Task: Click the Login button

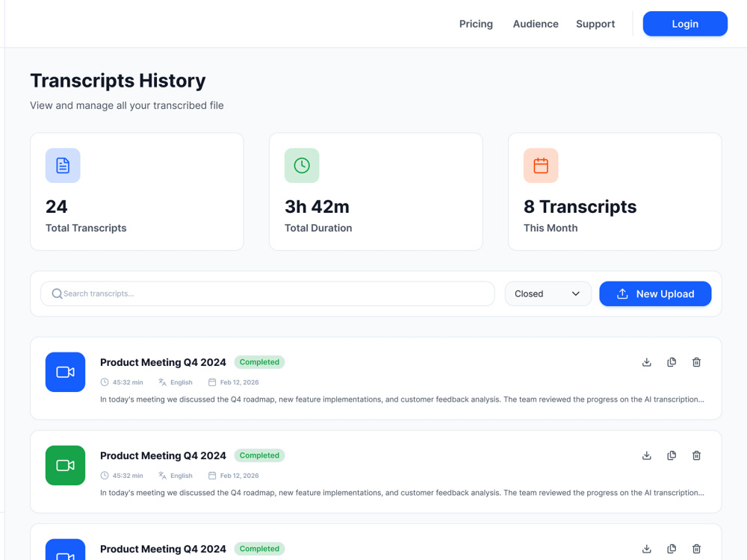Action: [x=685, y=24]
